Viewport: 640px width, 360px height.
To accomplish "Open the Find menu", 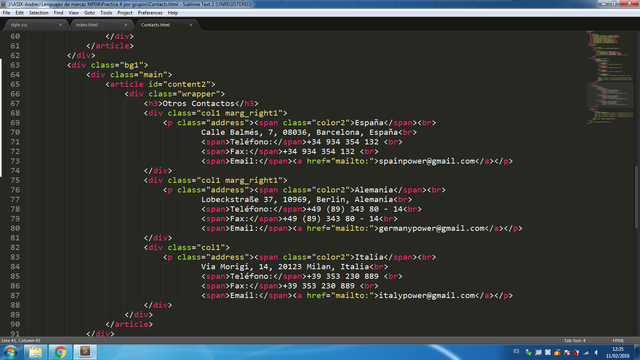I will pos(58,13).
